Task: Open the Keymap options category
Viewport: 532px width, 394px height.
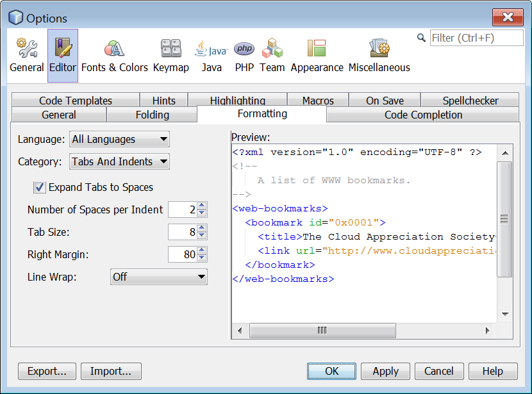Action: [x=171, y=56]
